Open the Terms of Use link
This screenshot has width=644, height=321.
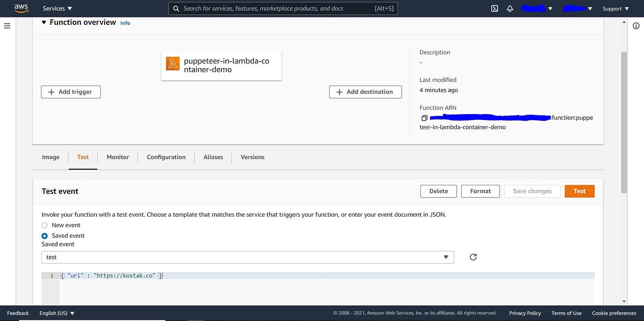(x=566, y=313)
